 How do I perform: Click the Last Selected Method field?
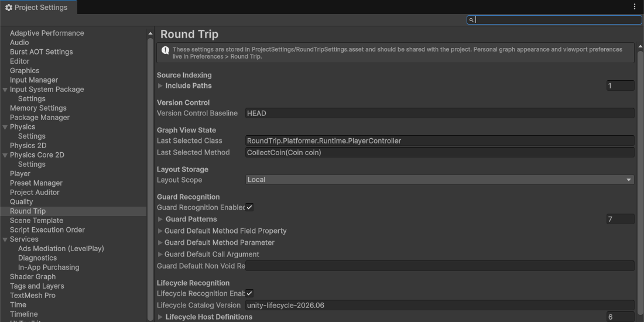440,152
